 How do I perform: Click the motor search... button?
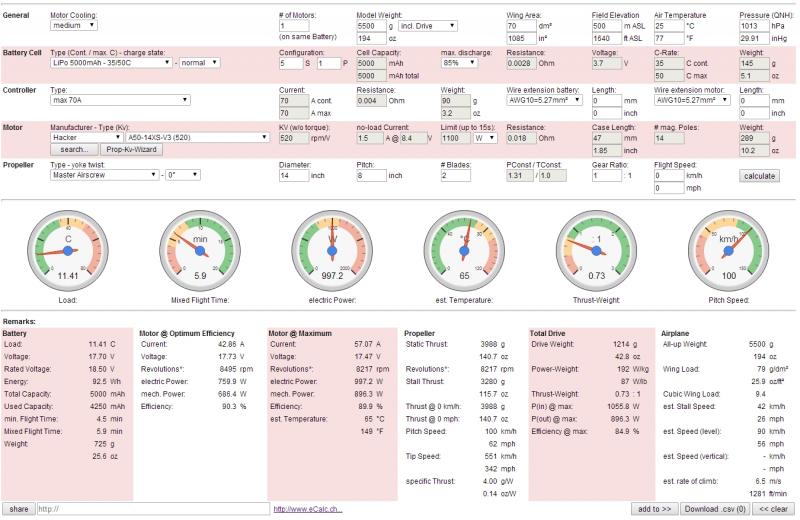click(73, 149)
